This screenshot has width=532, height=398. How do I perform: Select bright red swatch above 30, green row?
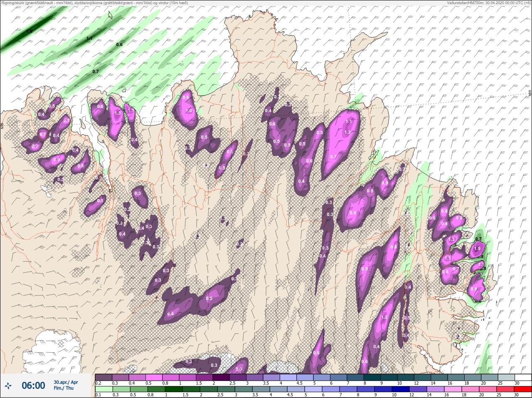(x=524, y=389)
